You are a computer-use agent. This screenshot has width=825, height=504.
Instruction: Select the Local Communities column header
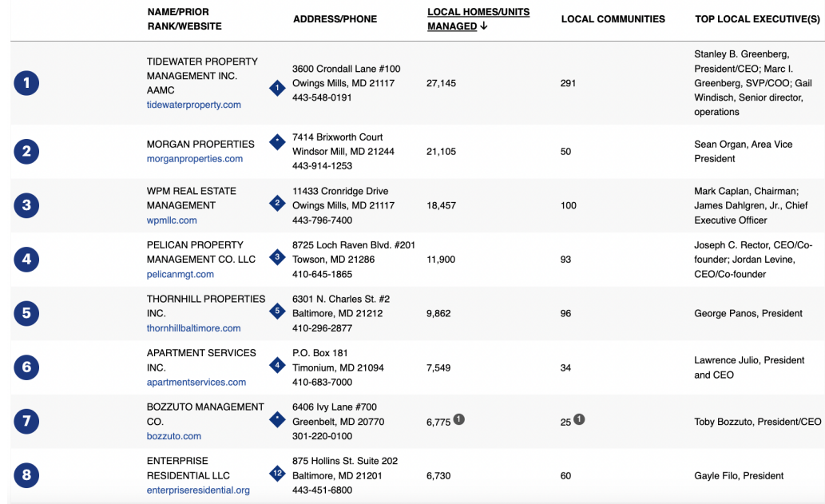click(612, 18)
